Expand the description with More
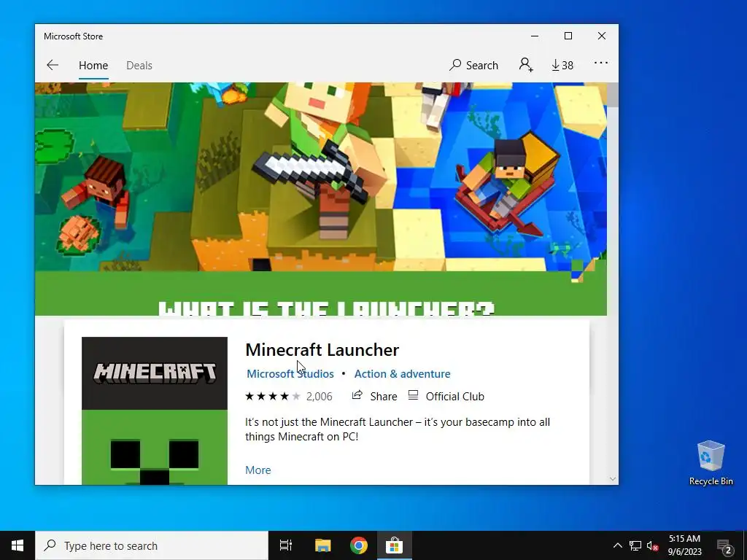The width and height of the screenshot is (747, 560). pyautogui.click(x=258, y=470)
